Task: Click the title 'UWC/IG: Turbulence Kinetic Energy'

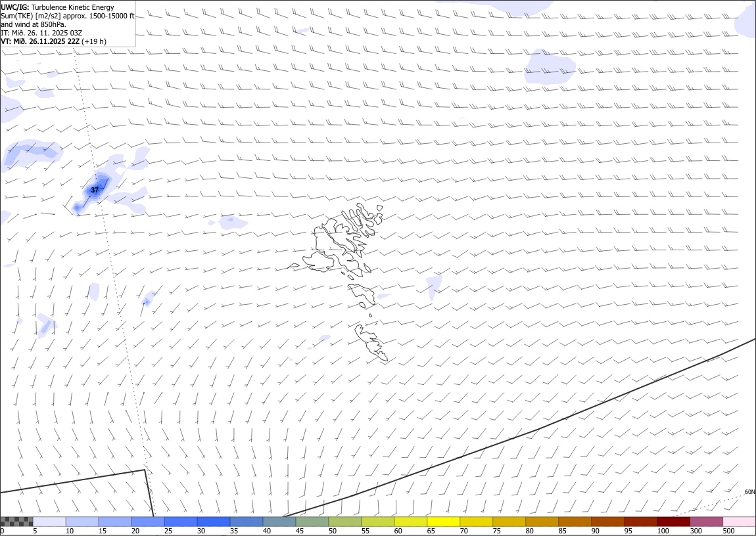Action: pyautogui.click(x=57, y=7)
